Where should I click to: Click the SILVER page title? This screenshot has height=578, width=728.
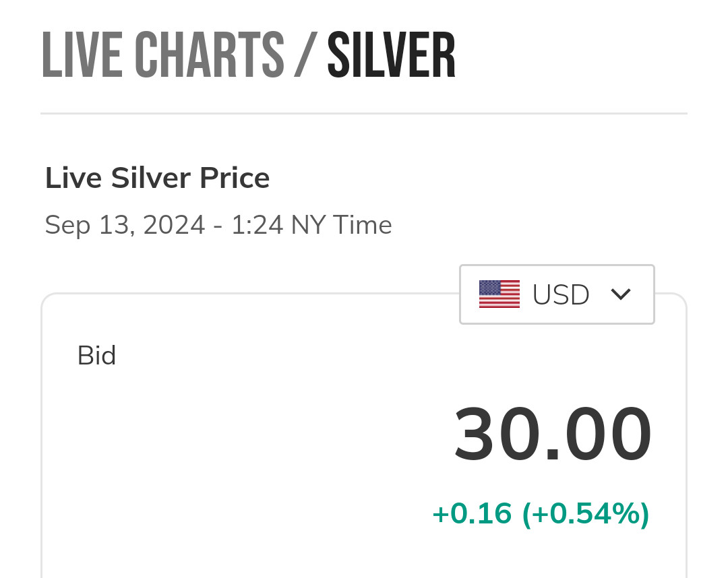pyautogui.click(x=391, y=55)
